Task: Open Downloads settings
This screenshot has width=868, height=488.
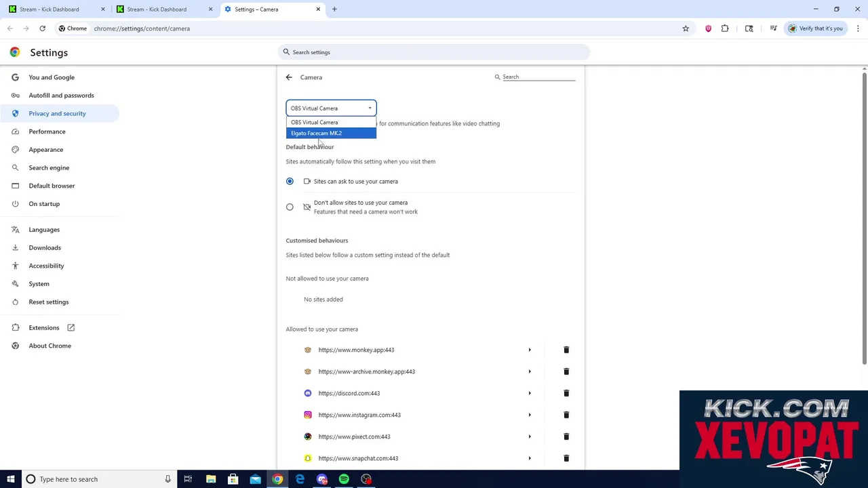Action: pos(60,247)
